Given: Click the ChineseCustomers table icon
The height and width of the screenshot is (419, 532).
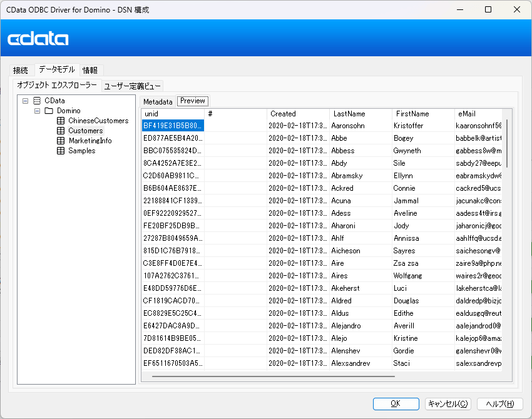Looking at the screenshot, I should point(61,121).
